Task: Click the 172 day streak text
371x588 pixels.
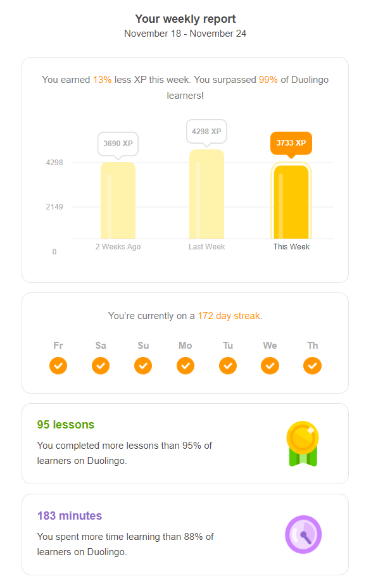Action: click(229, 316)
